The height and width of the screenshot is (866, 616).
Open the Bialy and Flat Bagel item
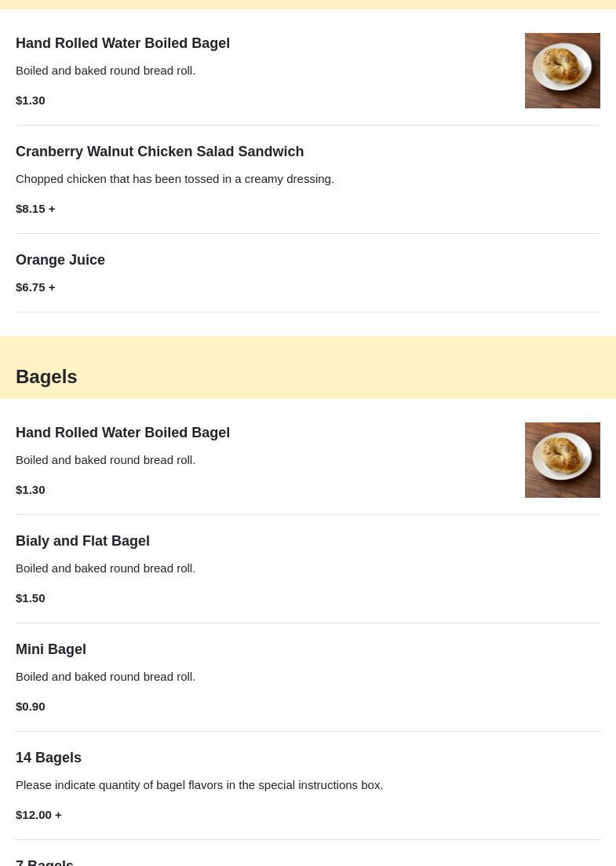[82, 541]
